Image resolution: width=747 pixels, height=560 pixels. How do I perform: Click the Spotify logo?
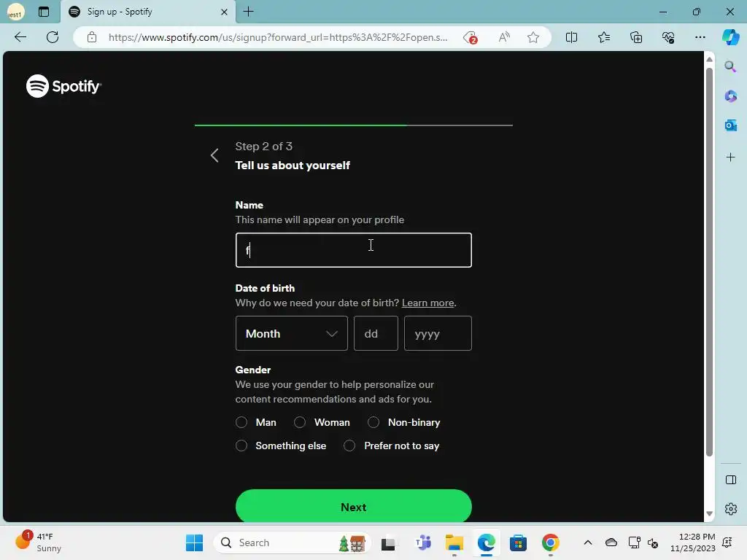(64, 86)
